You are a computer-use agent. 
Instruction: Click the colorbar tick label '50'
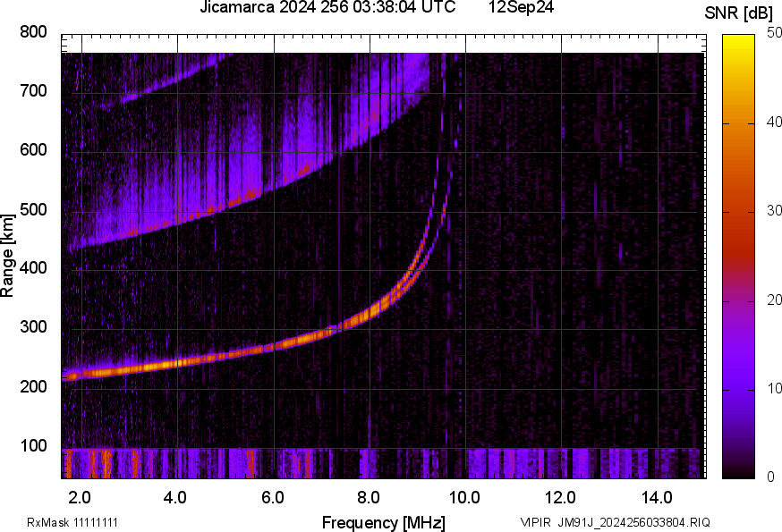click(x=774, y=33)
